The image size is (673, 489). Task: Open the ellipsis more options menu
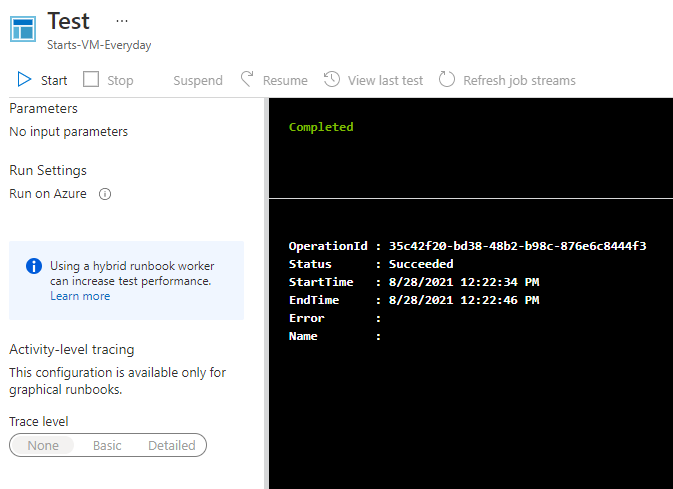(122, 21)
